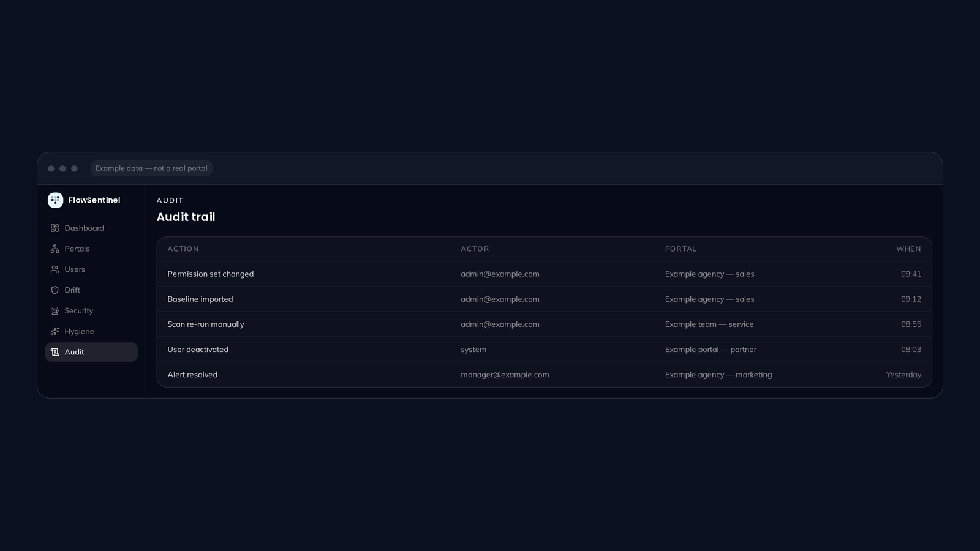Open the Dashboard menu item
The image size is (980, 551).
tap(84, 228)
